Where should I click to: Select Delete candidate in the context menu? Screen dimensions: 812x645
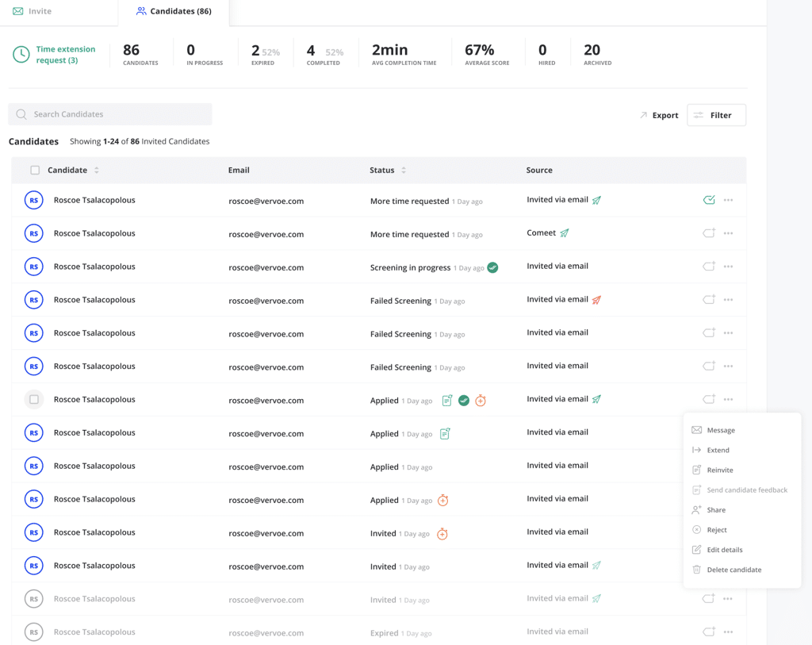(733, 570)
